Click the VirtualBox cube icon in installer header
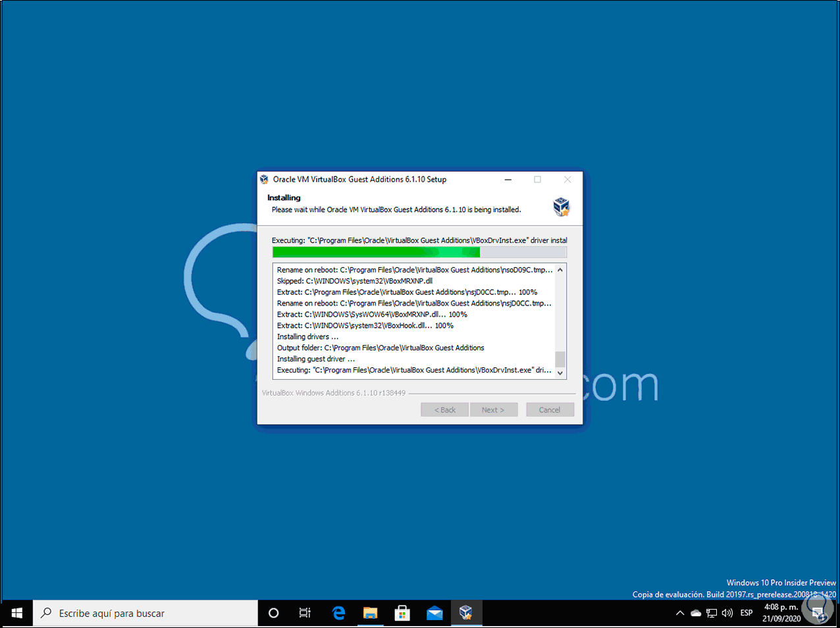The image size is (840, 628). tap(561, 207)
